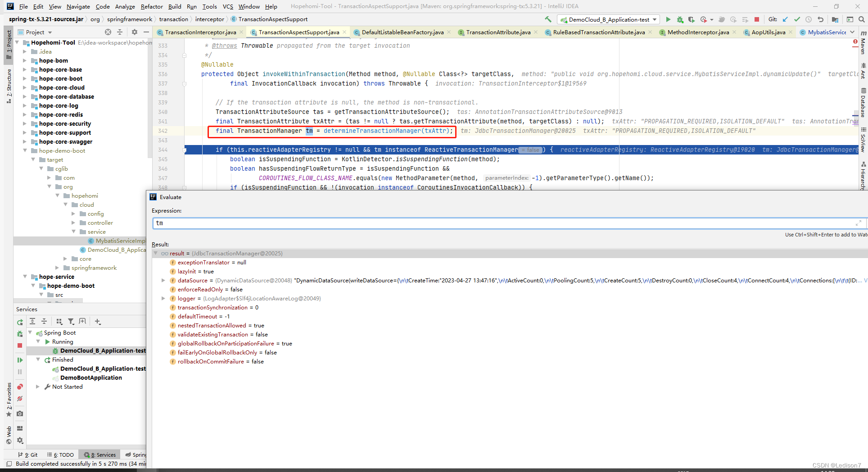Mute breakpoints icon in Services toolbar
This screenshot has width=868, height=472.
coord(20,399)
